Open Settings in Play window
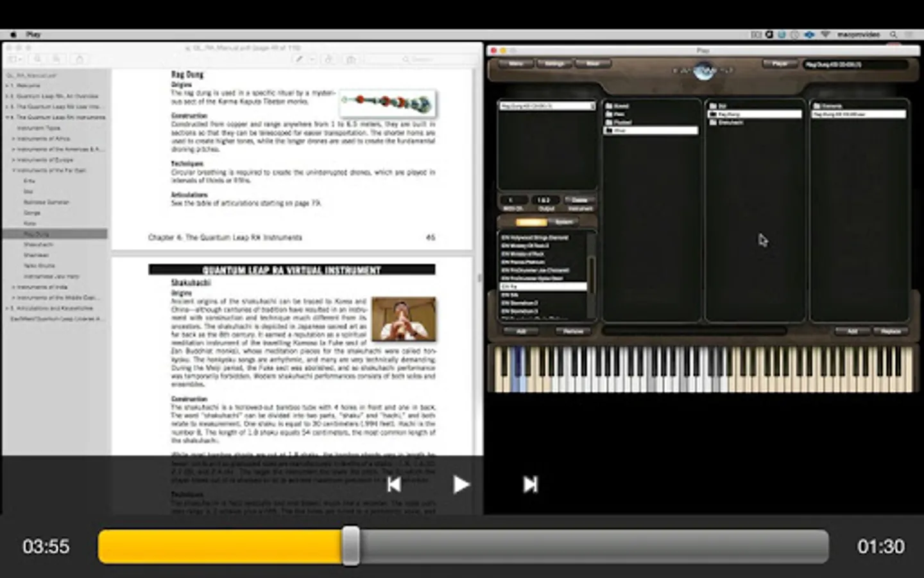This screenshot has width=924, height=578. tap(554, 64)
